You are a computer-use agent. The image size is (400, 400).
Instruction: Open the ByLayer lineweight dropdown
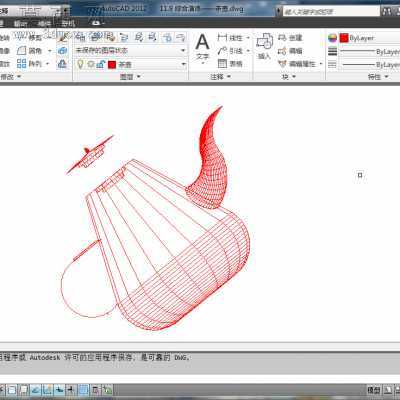click(x=369, y=51)
